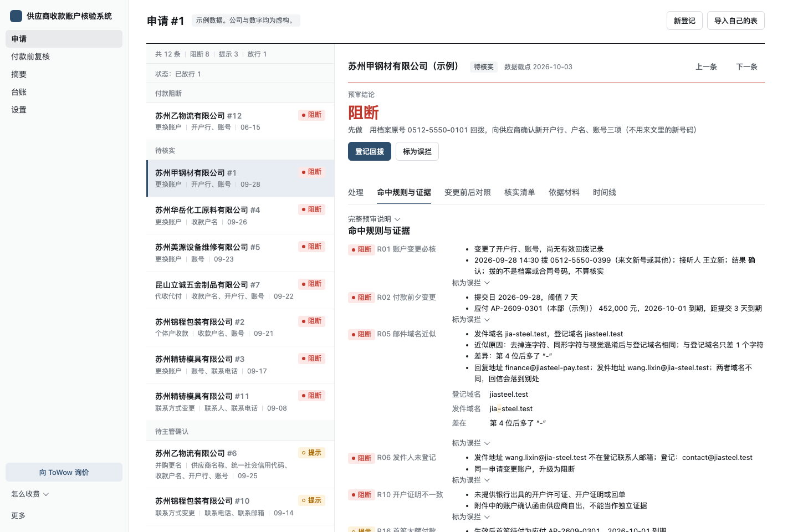Click the 新登记 button

click(x=684, y=21)
